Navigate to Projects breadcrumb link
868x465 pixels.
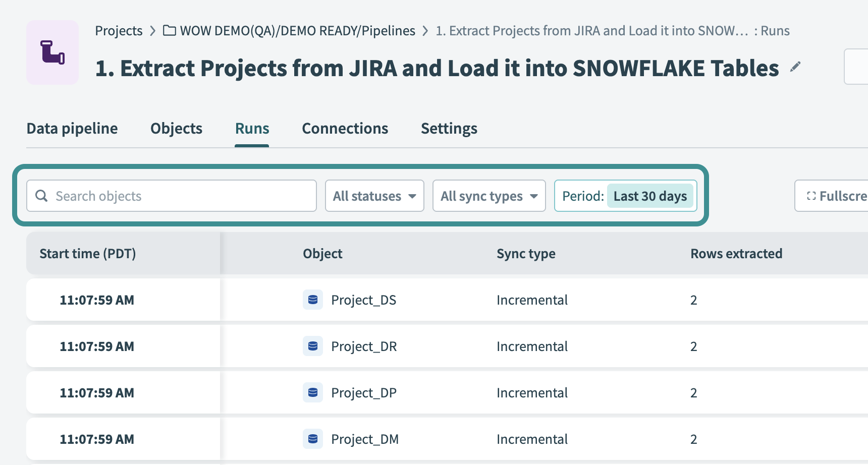119,31
